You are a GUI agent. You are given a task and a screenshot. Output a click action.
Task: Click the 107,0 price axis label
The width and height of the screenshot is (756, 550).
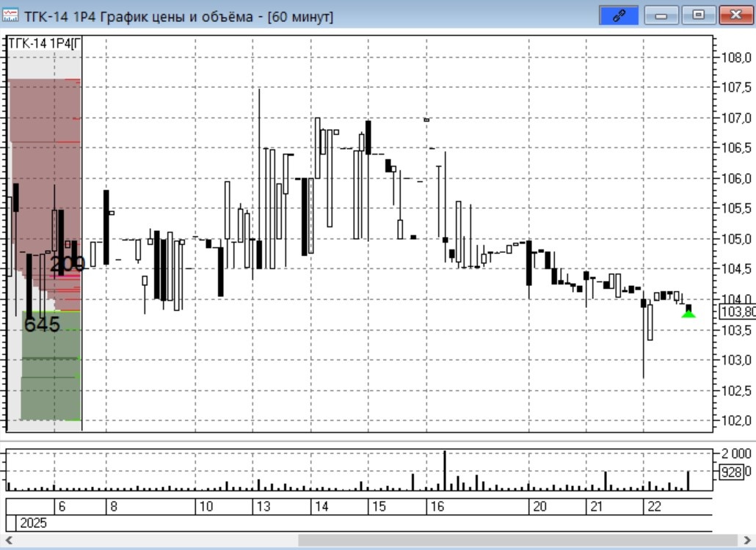[x=736, y=118]
